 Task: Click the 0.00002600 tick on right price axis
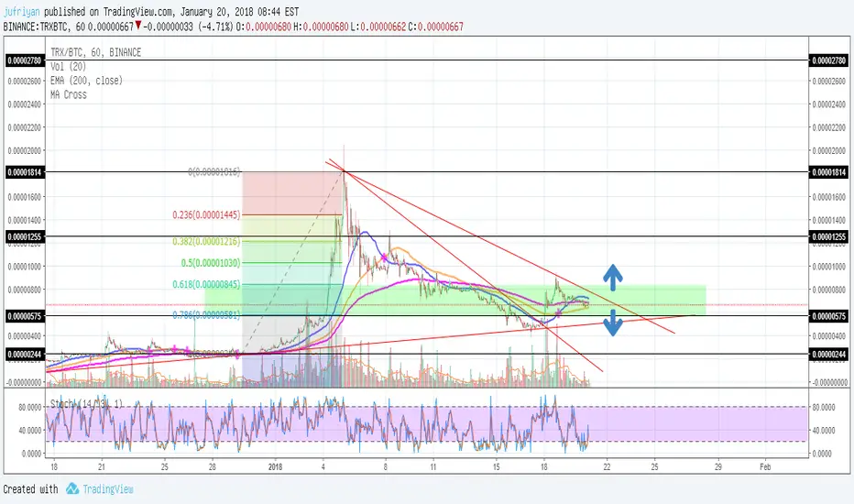coord(829,82)
